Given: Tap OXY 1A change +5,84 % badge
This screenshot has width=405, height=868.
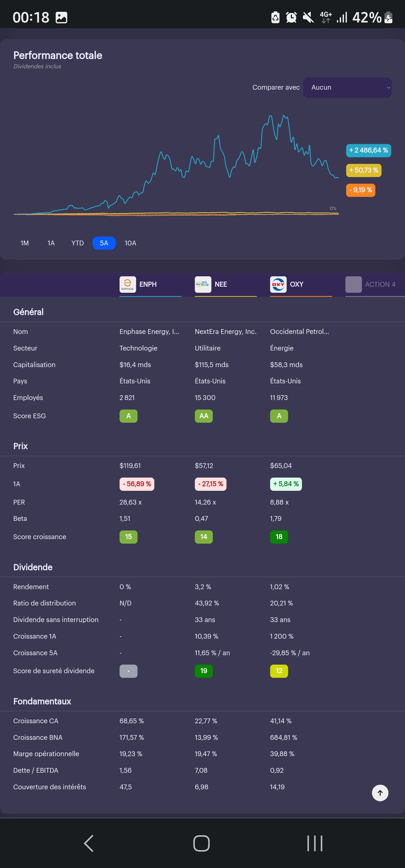Looking at the screenshot, I should (x=286, y=484).
